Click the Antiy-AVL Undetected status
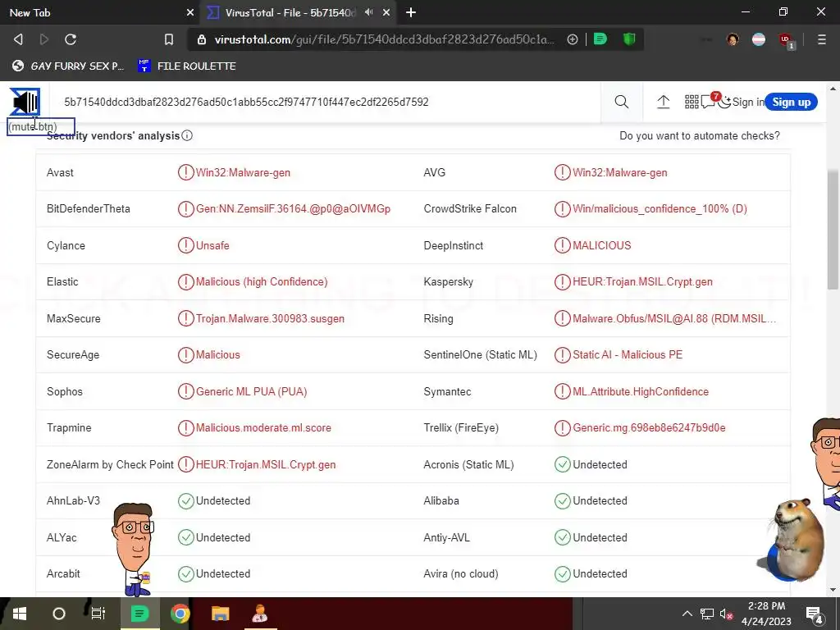The image size is (840, 630). [x=600, y=537]
